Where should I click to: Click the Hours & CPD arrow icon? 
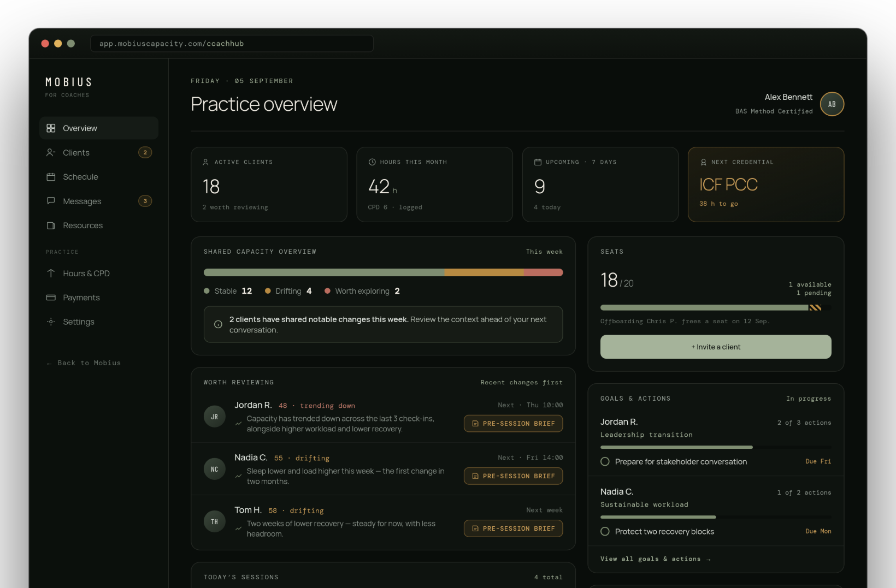coord(51,274)
